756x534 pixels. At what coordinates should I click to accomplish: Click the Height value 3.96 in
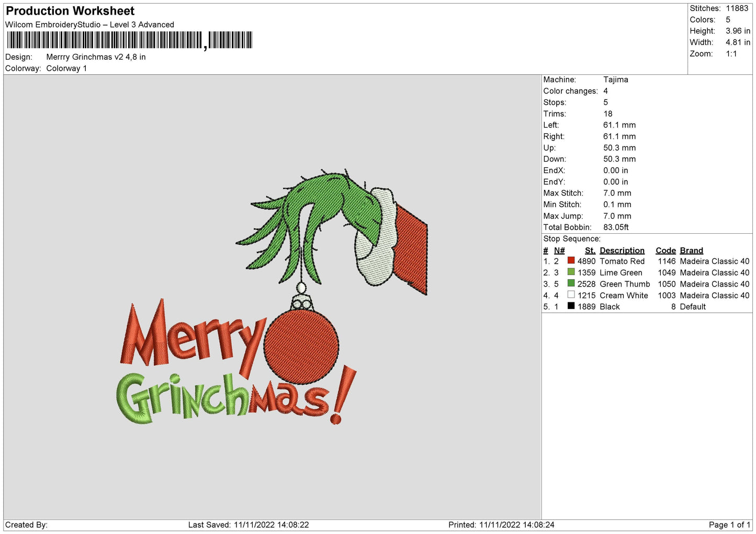(x=738, y=31)
